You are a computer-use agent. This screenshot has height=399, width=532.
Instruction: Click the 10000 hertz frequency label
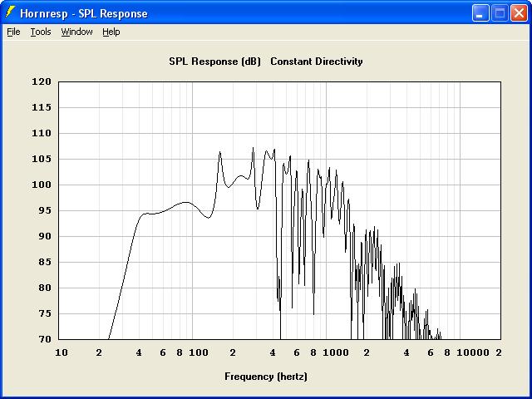473,352
